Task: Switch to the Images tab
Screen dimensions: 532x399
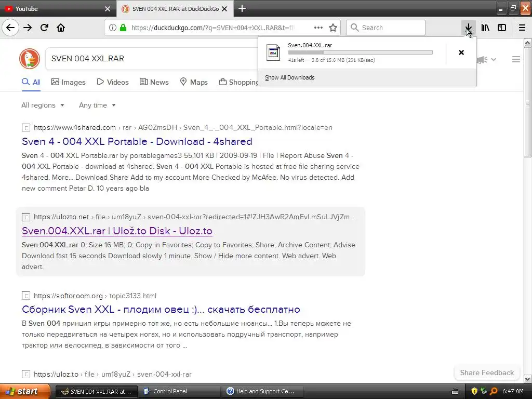Action: pos(68,82)
